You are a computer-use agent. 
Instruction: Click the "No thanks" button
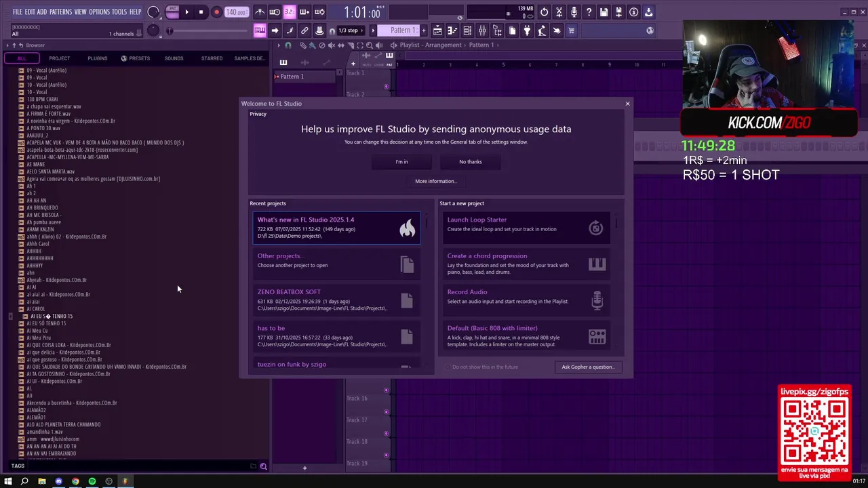pos(471,161)
